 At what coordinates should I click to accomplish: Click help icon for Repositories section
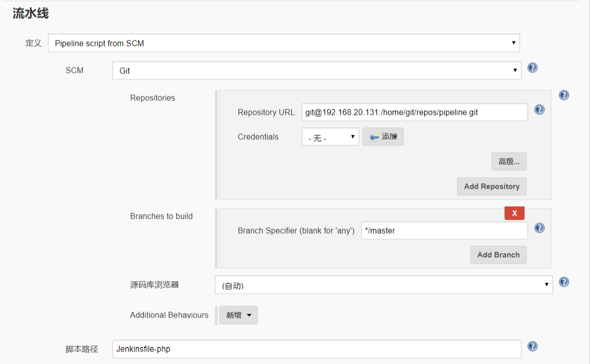[x=564, y=95]
